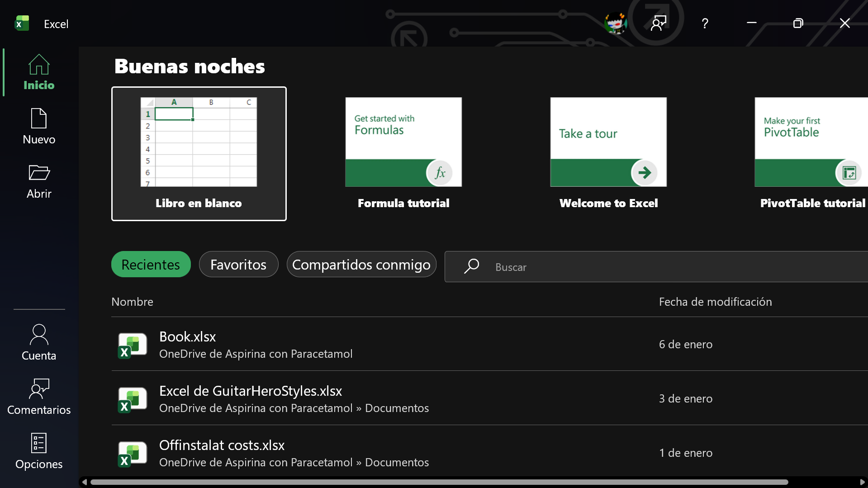Viewport: 868px width, 488px height.
Task: Restore down the Excel window
Action: [x=798, y=23]
